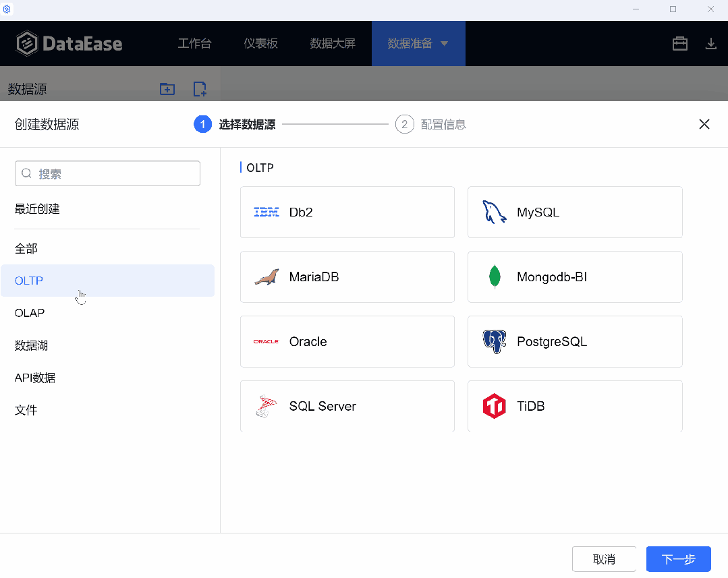Open the download icon in top bar

710,43
